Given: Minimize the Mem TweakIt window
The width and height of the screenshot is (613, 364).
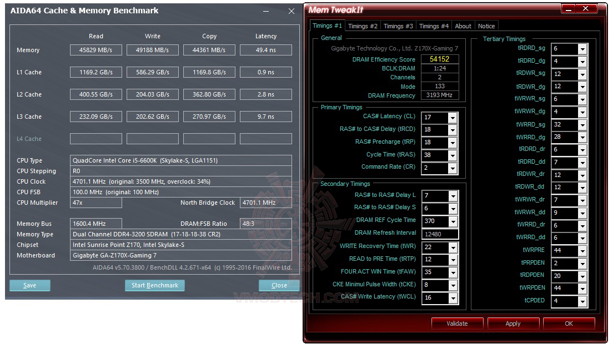Looking at the screenshot, I should (569, 8).
